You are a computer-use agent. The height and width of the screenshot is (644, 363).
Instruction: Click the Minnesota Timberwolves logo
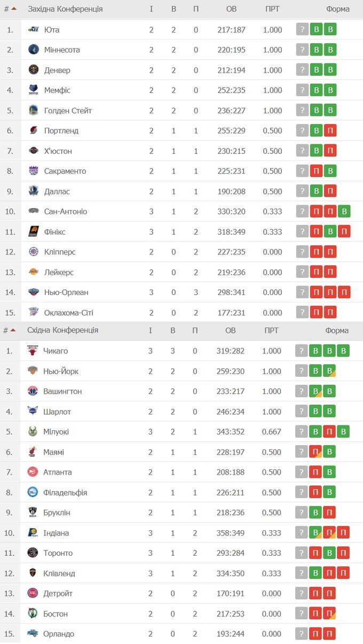(34, 50)
